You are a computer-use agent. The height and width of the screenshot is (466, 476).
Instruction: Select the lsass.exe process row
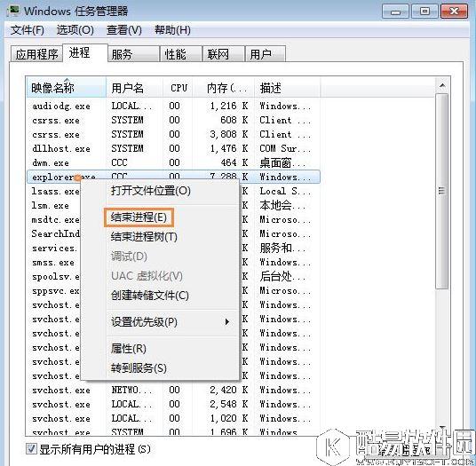(x=55, y=191)
